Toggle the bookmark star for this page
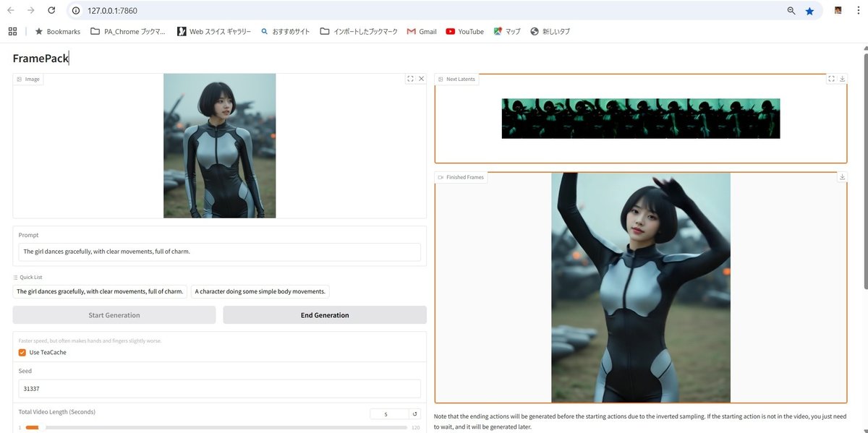Viewport: 868px width, 433px height. coord(809,11)
